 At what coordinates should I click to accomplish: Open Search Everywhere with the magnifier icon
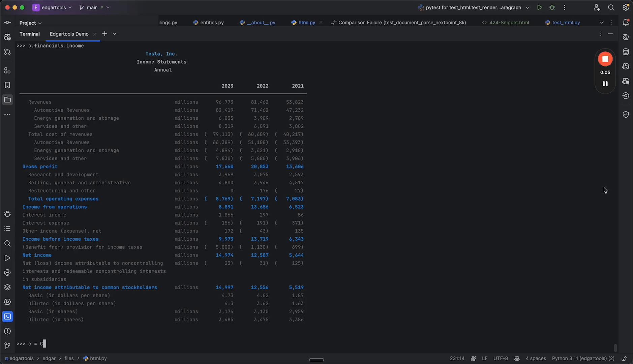[x=611, y=7]
